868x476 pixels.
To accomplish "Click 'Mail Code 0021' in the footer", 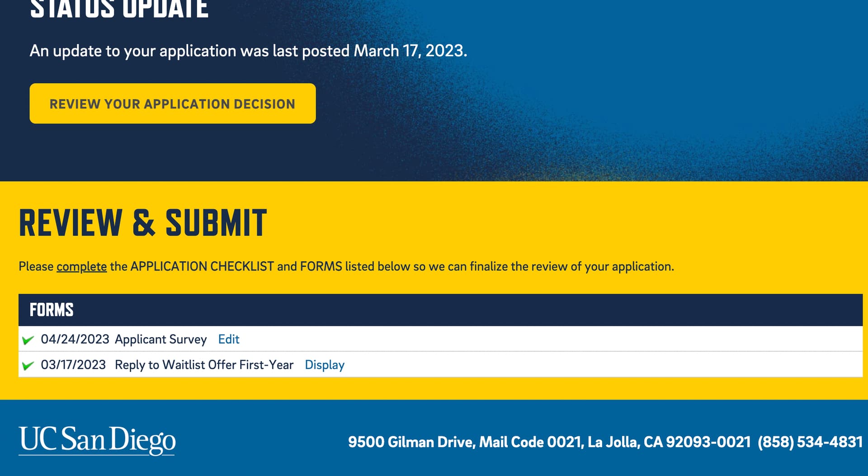I will [530, 442].
